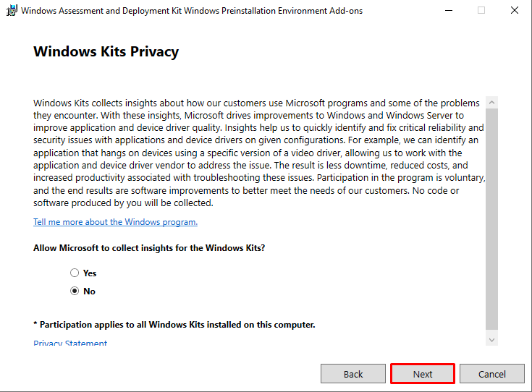Open the Privacy Statement link
This screenshot has width=532, height=392.
70,343
